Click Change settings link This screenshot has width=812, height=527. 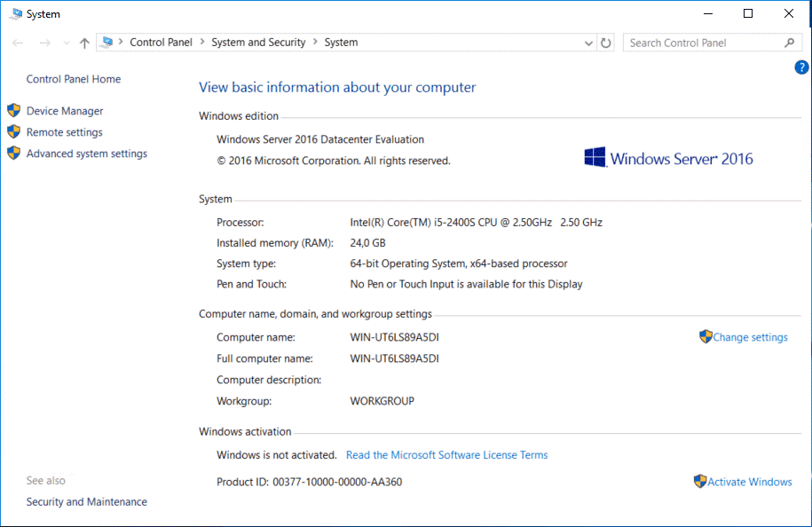click(x=750, y=337)
